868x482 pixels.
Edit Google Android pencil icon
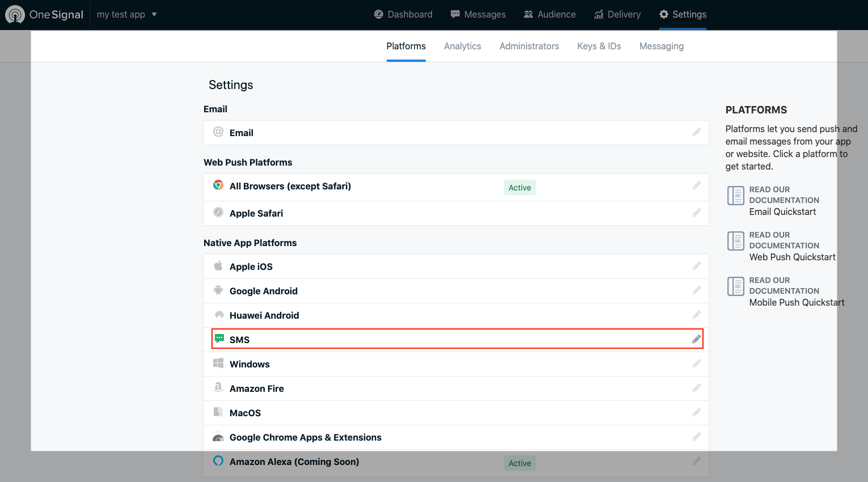(696, 290)
